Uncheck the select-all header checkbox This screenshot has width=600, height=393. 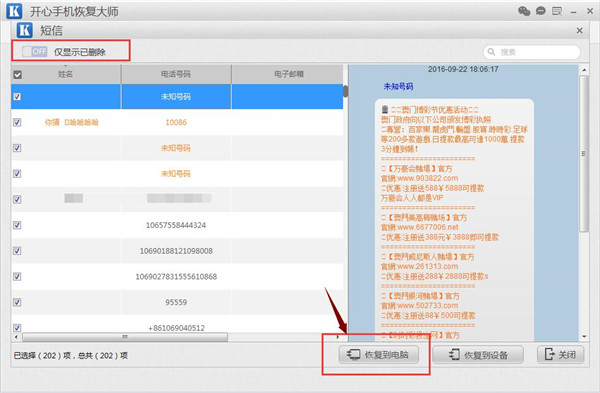(x=18, y=74)
